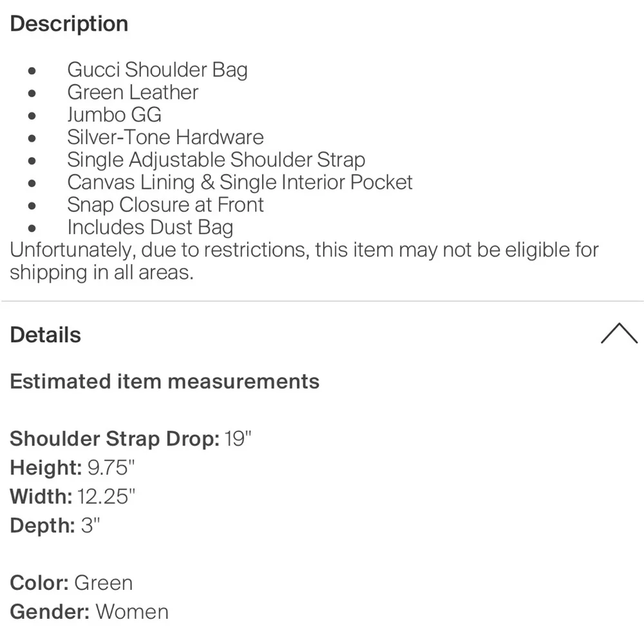Image resolution: width=644 pixels, height=644 pixels.
Task: Click the Description heading
Action: point(69,24)
